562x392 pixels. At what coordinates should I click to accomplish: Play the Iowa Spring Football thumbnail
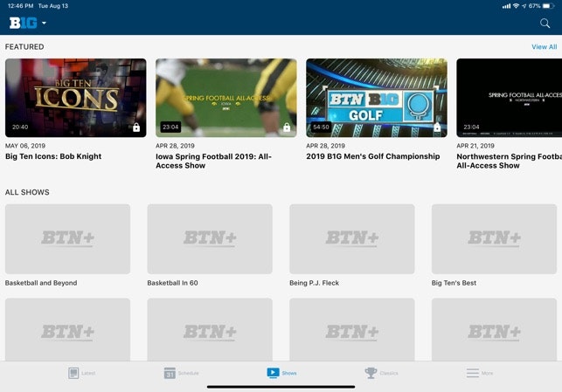coord(225,97)
